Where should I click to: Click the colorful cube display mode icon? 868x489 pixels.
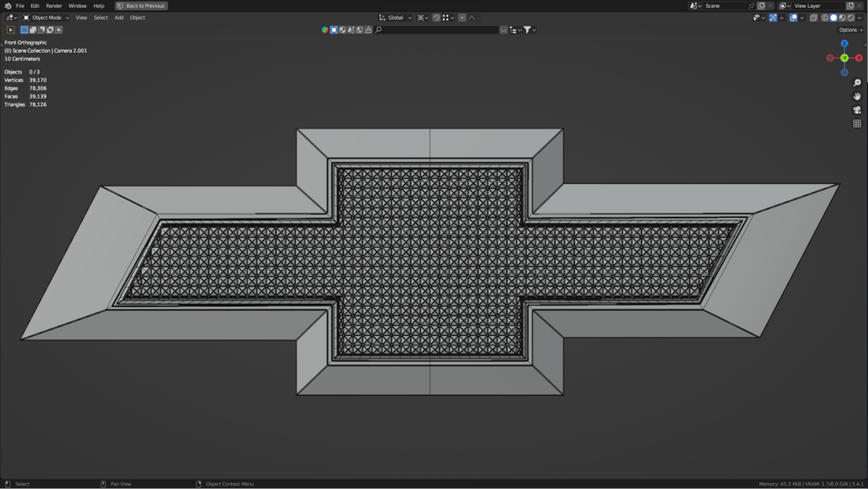coord(325,30)
